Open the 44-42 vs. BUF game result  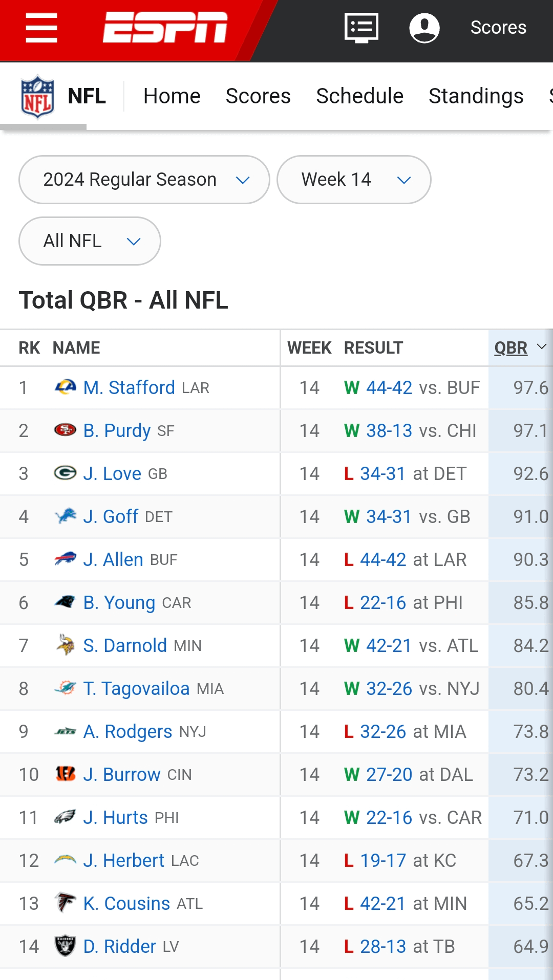389,387
